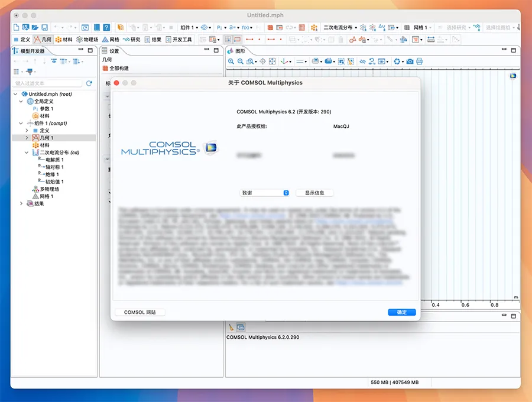Collapse the 全局定义 tree node
Screen dimensions: 532x402
click(21, 101)
